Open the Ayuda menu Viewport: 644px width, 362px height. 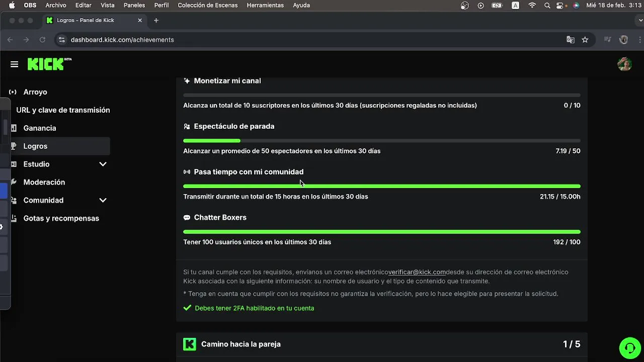point(301,5)
